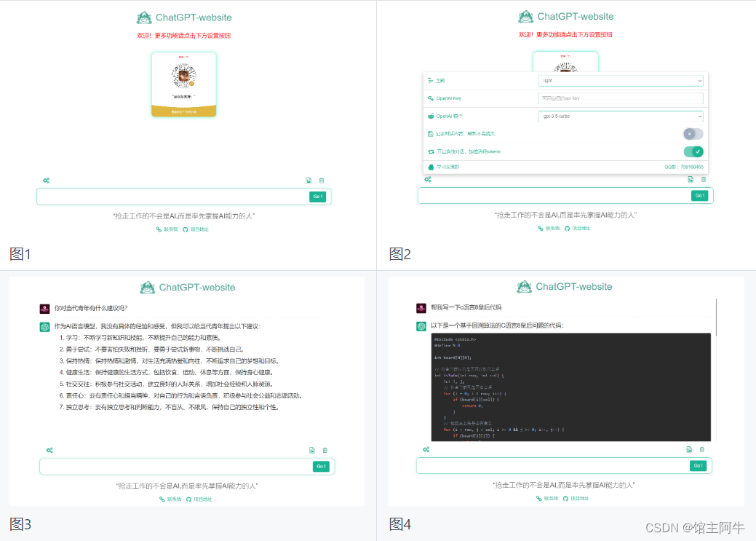Click AI quote text below input in 图3

pos(187,486)
